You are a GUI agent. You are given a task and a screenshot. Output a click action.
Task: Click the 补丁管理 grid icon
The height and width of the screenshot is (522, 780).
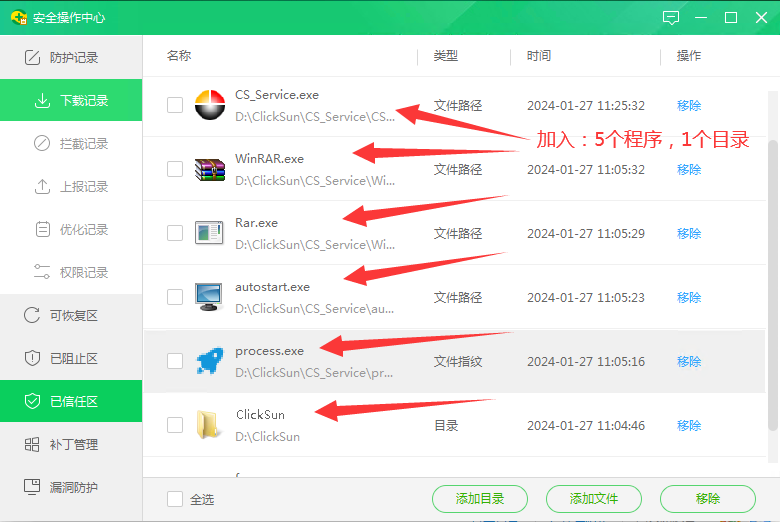point(32,444)
